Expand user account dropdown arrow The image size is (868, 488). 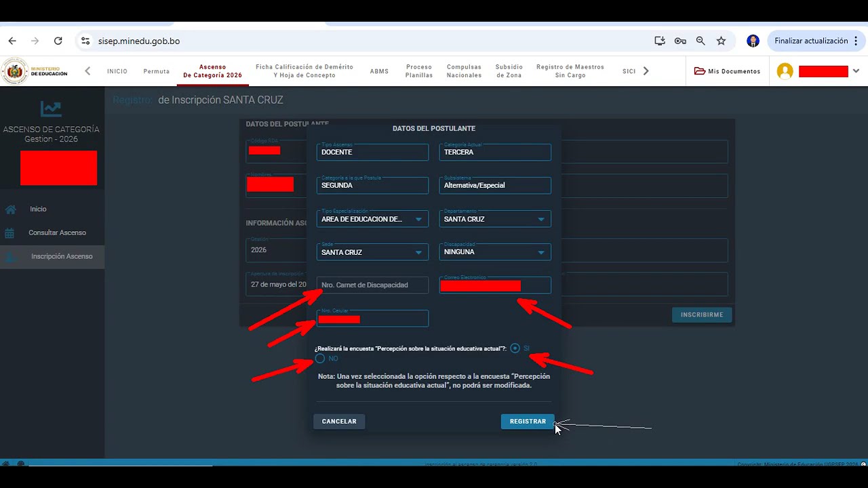click(856, 71)
